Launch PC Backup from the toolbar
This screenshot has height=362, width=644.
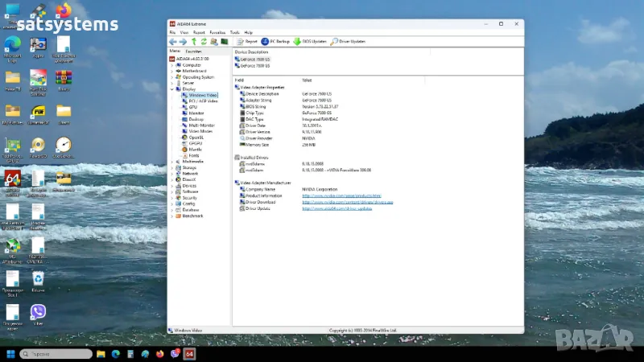point(275,41)
